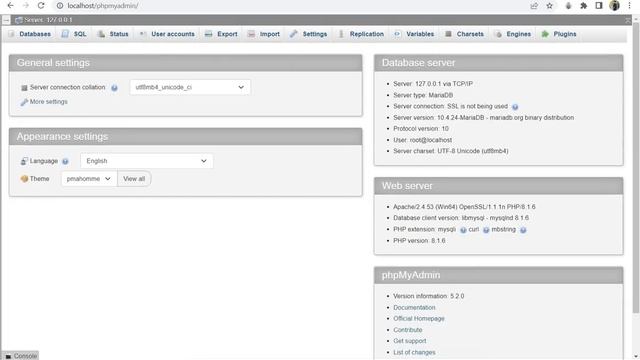Open the Console bar at bottom
Screen dimensions: 640x360
(x=20, y=356)
